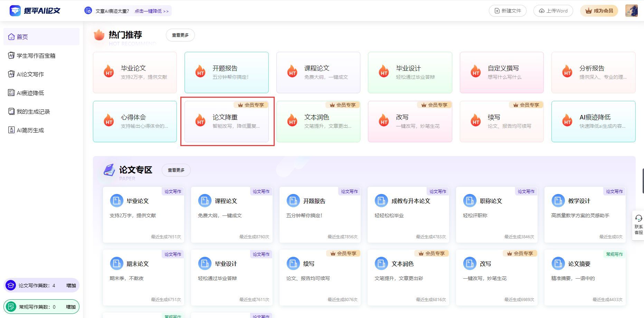The image size is (644, 318).
Task: Click document icon on 职称论文 card
Action: [x=470, y=201]
